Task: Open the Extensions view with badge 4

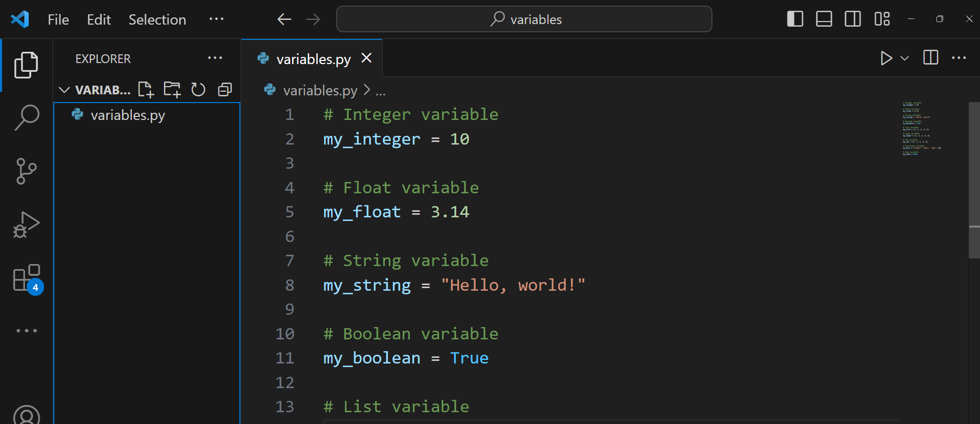Action: pos(27,279)
